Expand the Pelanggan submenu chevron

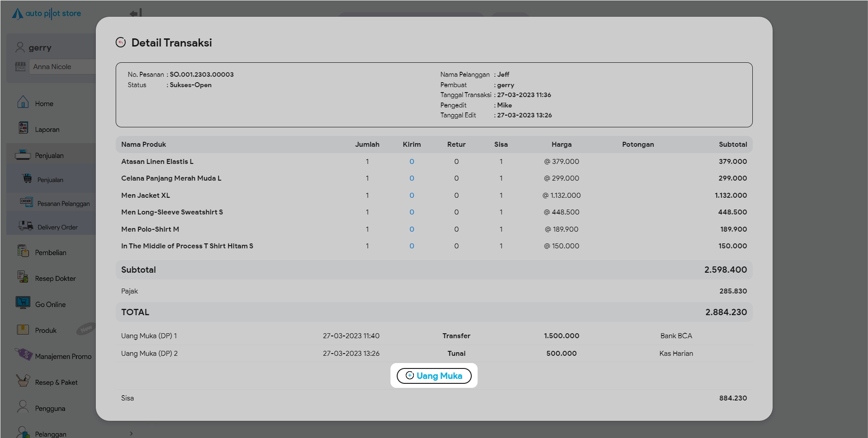coord(131,433)
